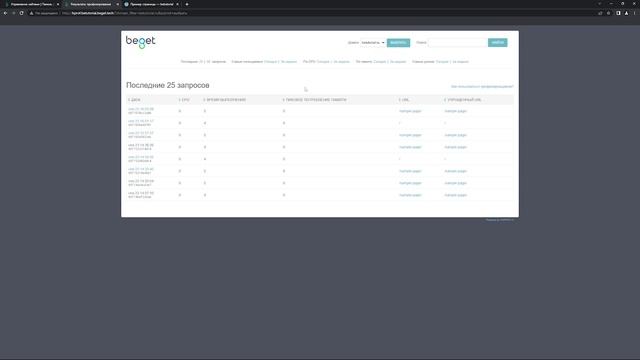Screen dimensions: 640x360
Task: Open the browser three-dot menu
Action: coord(635,13)
